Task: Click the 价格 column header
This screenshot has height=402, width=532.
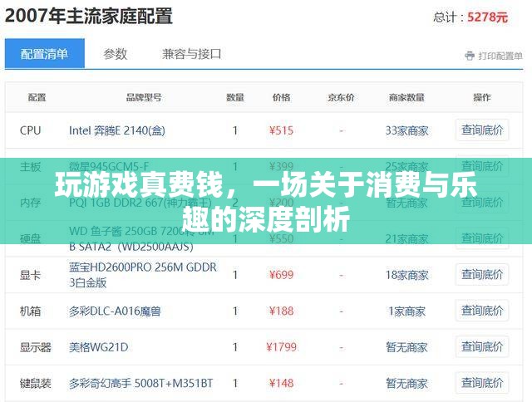Action: 281,98
